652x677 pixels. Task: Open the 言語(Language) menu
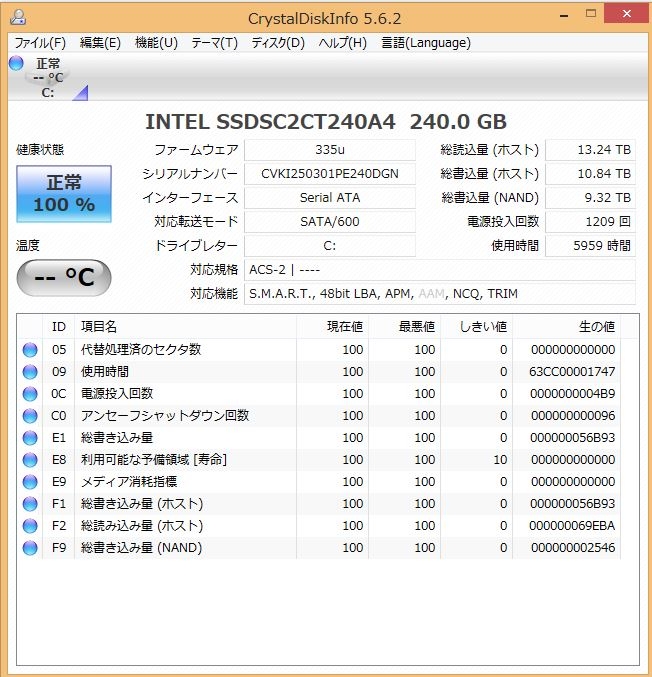pyautogui.click(x=426, y=43)
